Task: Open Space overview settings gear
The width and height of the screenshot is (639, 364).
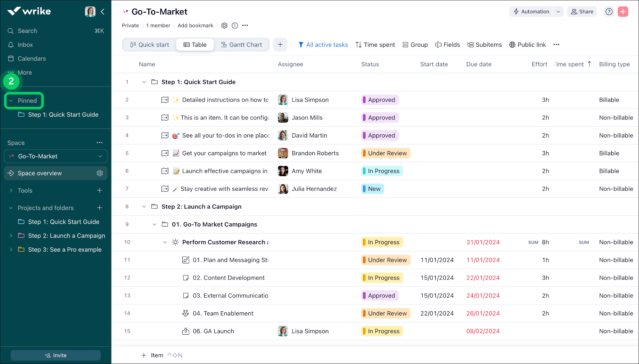Action: click(x=100, y=173)
